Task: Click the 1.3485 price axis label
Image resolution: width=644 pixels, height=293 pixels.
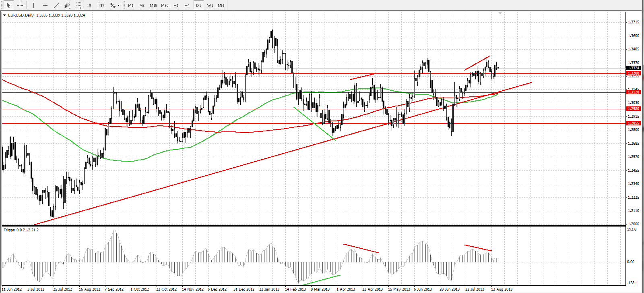Action: pyautogui.click(x=634, y=49)
